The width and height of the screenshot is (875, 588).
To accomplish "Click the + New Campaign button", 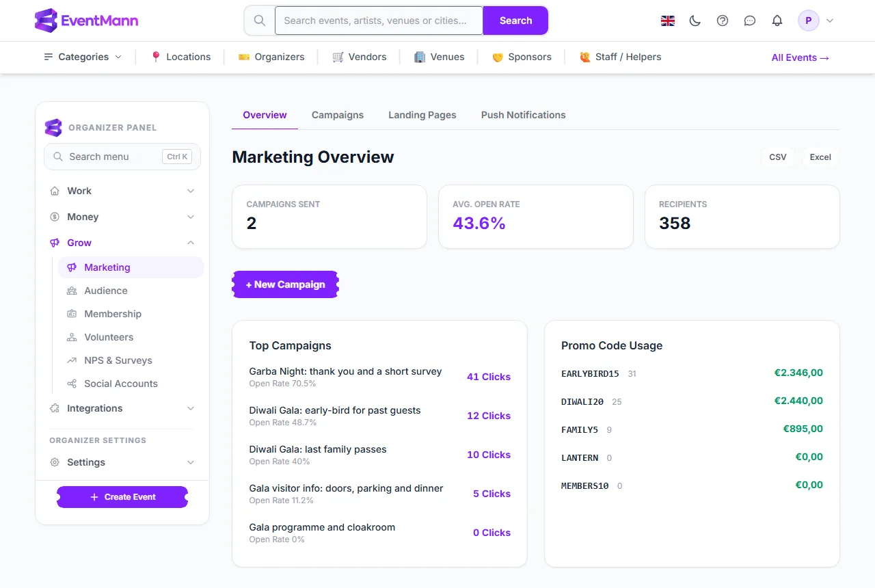I will click(285, 284).
